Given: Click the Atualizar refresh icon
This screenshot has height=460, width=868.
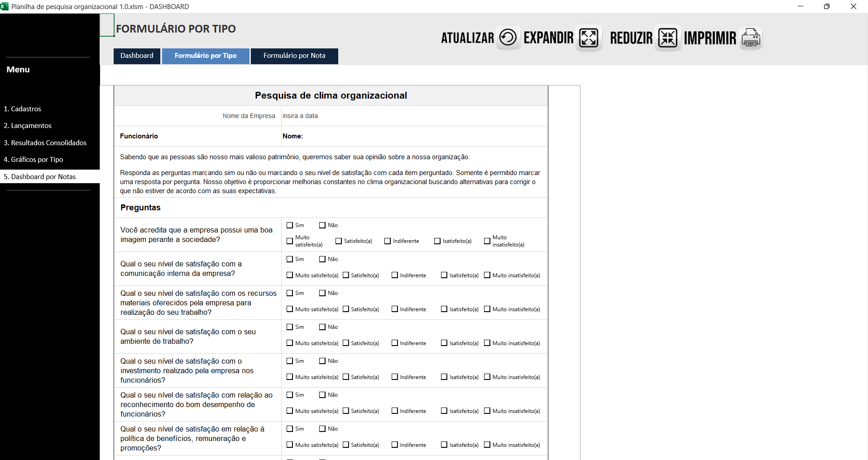Looking at the screenshot, I should tap(508, 38).
